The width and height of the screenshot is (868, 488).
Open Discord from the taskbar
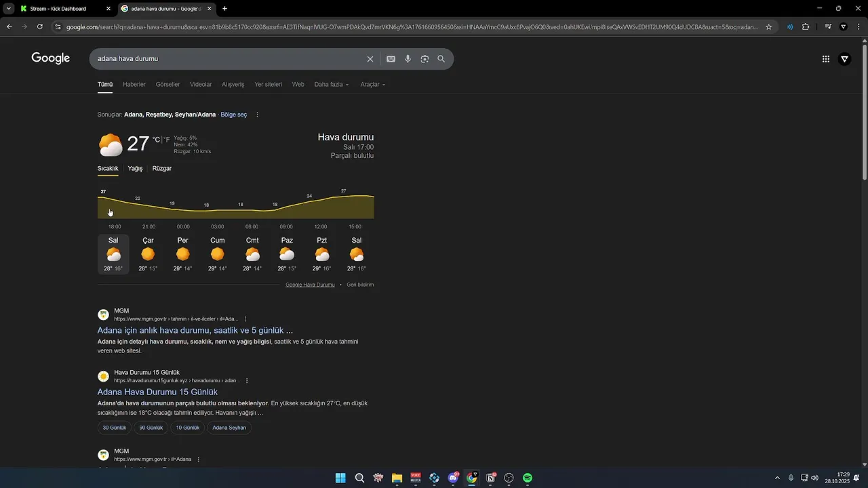tap(453, 478)
